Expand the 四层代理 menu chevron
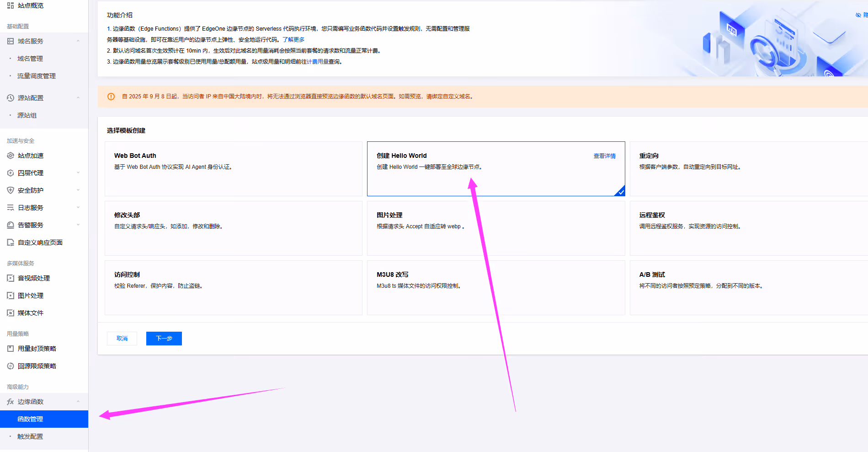 [x=78, y=173]
